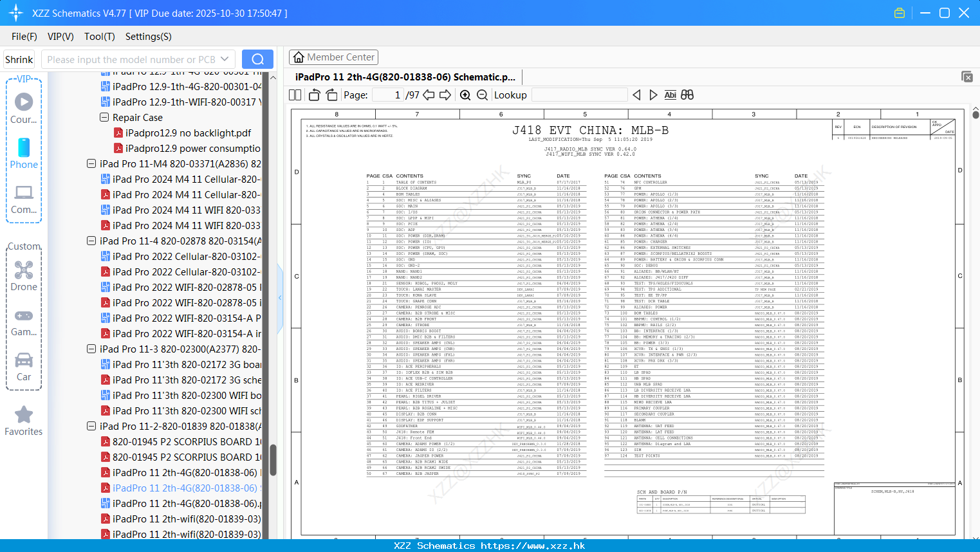Focus the model number search field
Viewport: 980px width, 552px height.
[x=131, y=59]
